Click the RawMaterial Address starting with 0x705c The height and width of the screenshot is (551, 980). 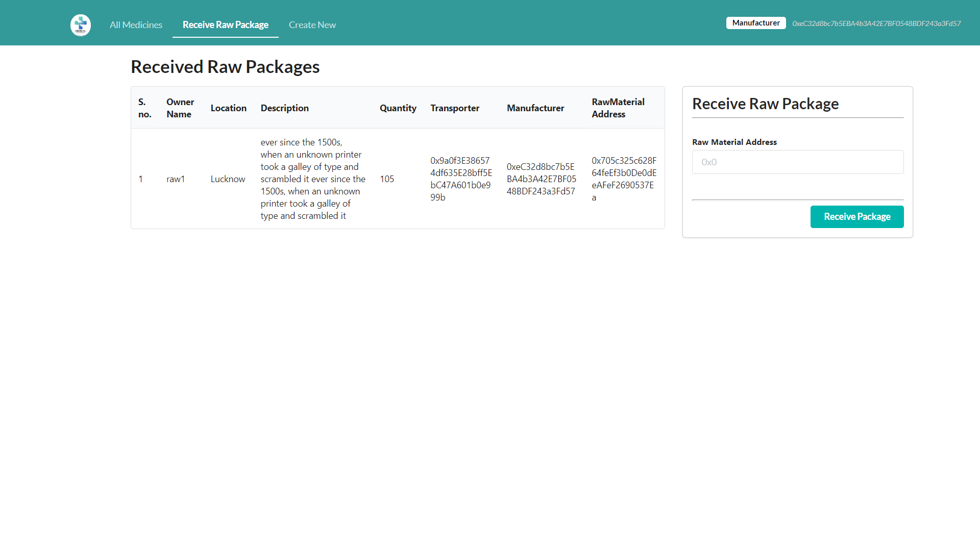624,179
